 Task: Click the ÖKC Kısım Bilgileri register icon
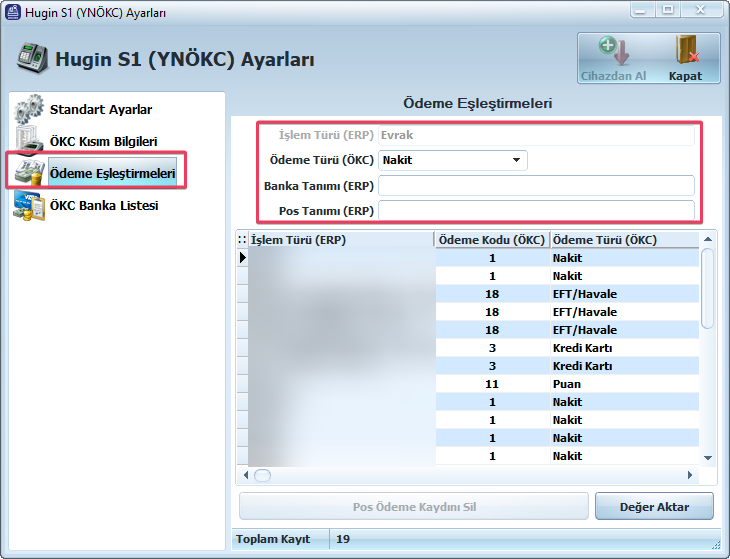tap(28, 141)
